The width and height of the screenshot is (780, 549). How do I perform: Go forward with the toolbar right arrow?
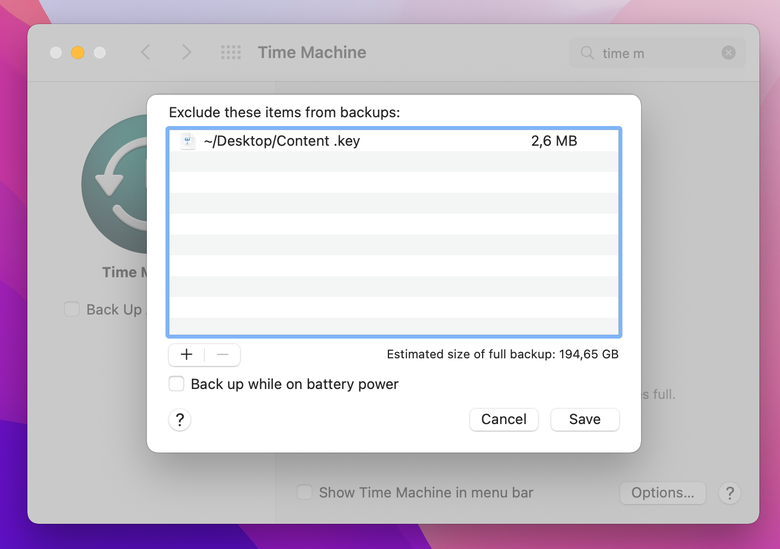click(x=187, y=52)
